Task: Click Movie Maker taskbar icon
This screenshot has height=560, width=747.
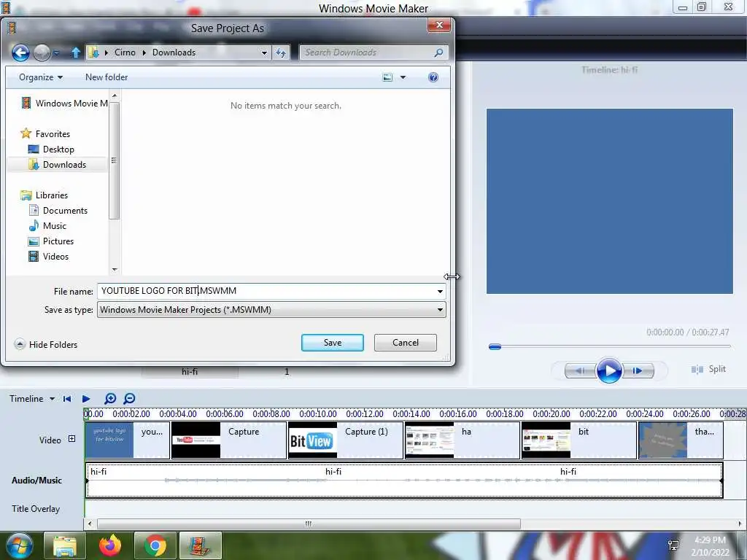Action: tap(200, 545)
